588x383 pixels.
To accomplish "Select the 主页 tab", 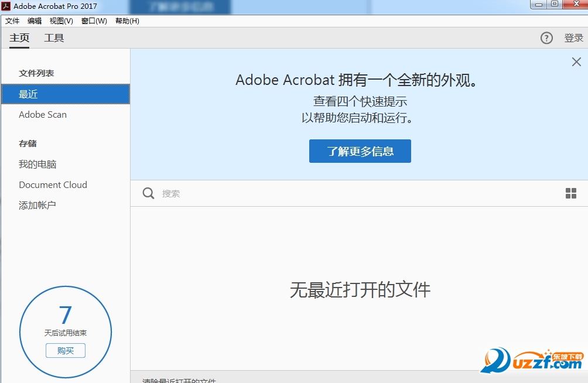I will (x=19, y=38).
